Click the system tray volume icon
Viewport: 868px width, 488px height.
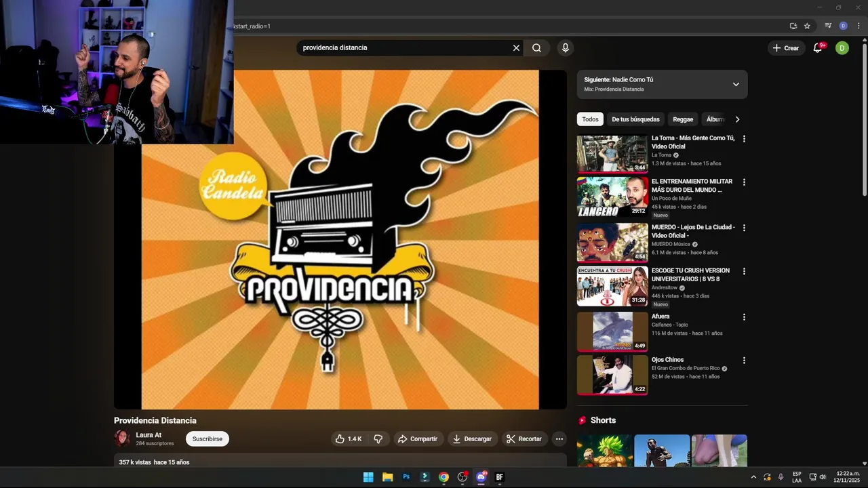(x=823, y=477)
